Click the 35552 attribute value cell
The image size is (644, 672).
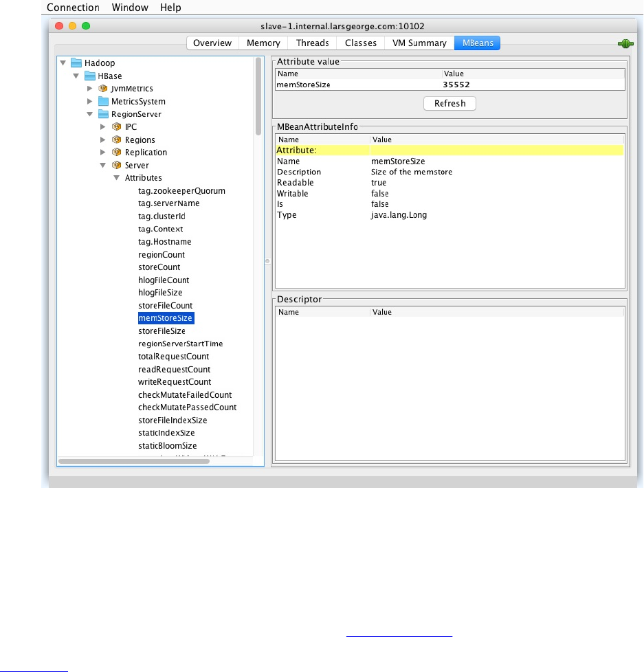pos(533,85)
